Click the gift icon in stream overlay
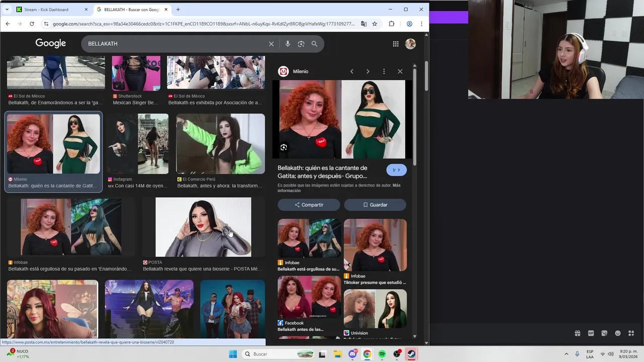 click(578, 333)
